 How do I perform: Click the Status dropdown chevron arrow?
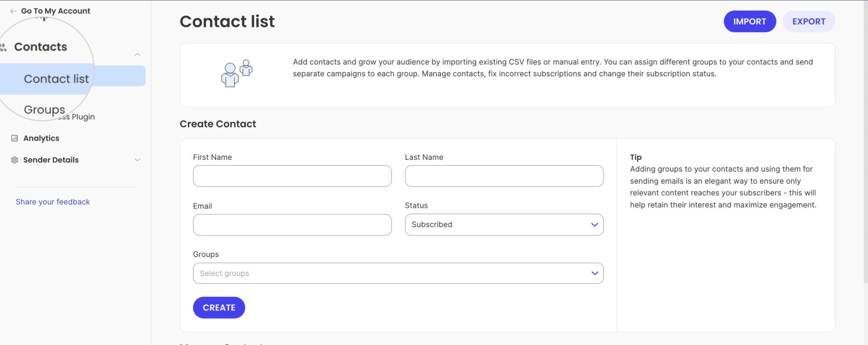click(x=594, y=225)
